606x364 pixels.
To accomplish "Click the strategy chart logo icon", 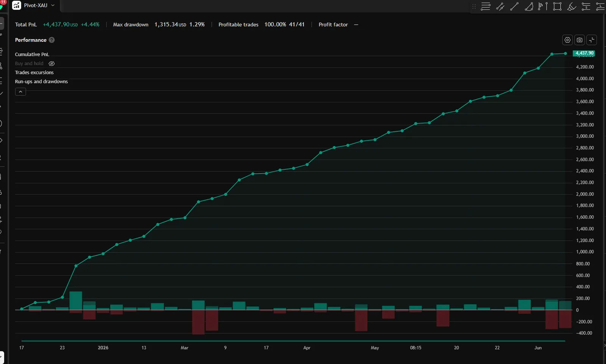I will (x=17, y=5).
